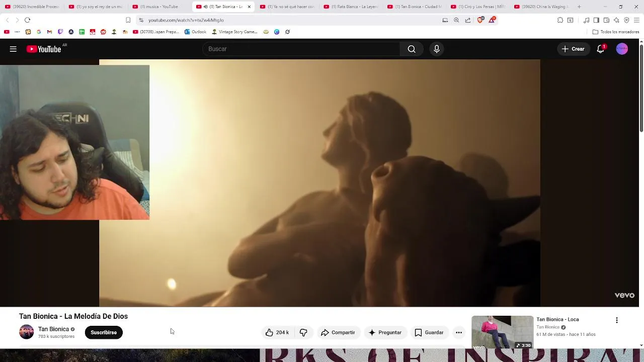The width and height of the screenshot is (644, 362).
Task: Open the YouTube hamburger guide menu
Action: [13, 49]
